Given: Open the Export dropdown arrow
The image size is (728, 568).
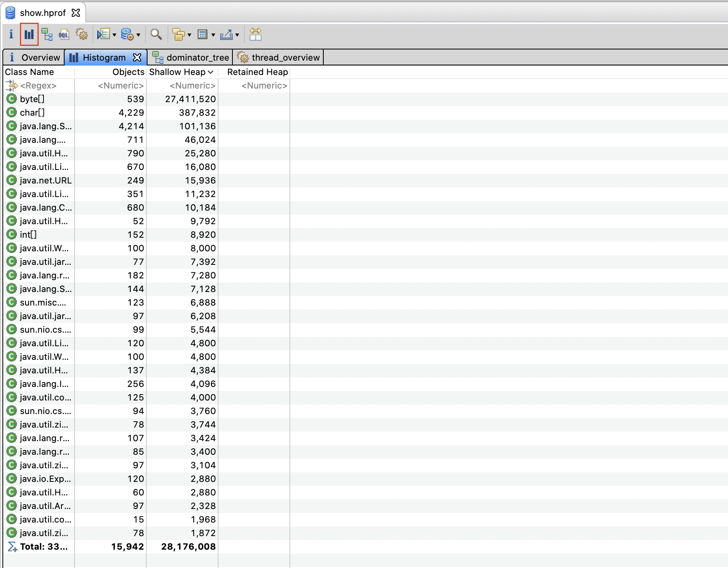Looking at the screenshot, I should tap(237, 35).
